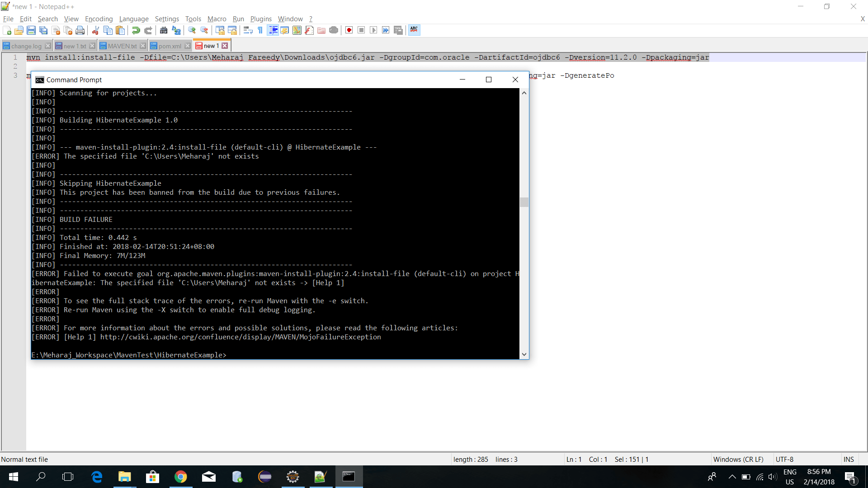Toggle the file monitoring toolbar button
The height and width of the screenshot is (488, 868).
click(x=333, y=30)
